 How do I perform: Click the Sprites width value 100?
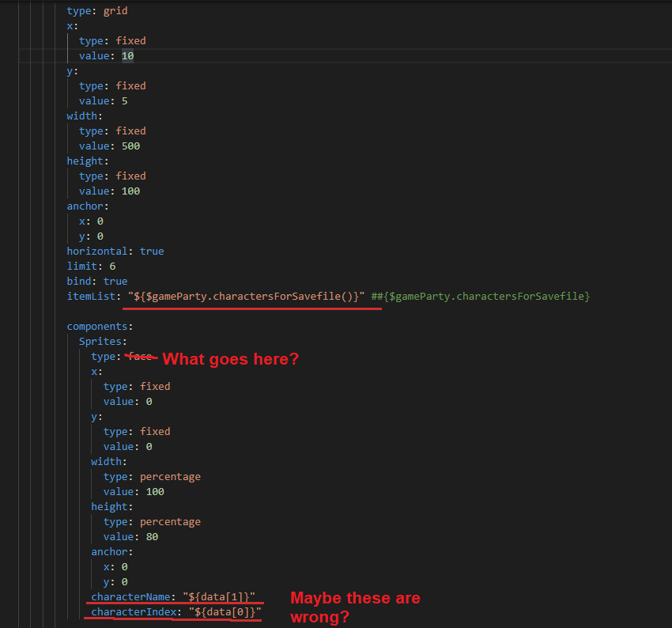[155, 492]
